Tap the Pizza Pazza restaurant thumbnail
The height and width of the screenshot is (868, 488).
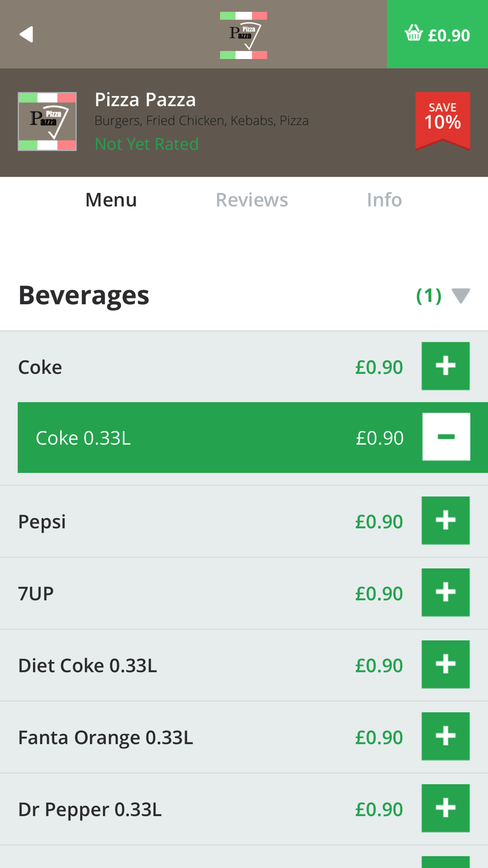(47, 122)
